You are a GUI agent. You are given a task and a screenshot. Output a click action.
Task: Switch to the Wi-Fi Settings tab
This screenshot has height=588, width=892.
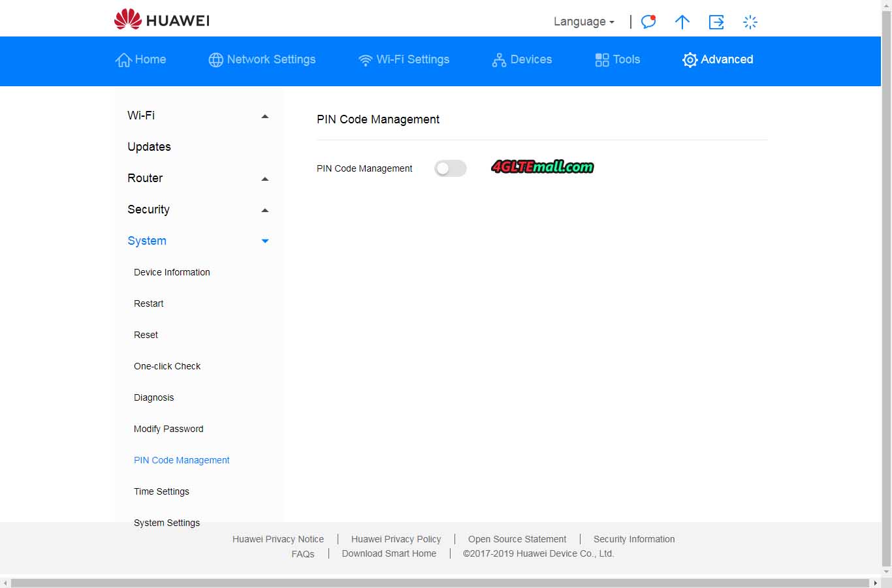point(404,59)
